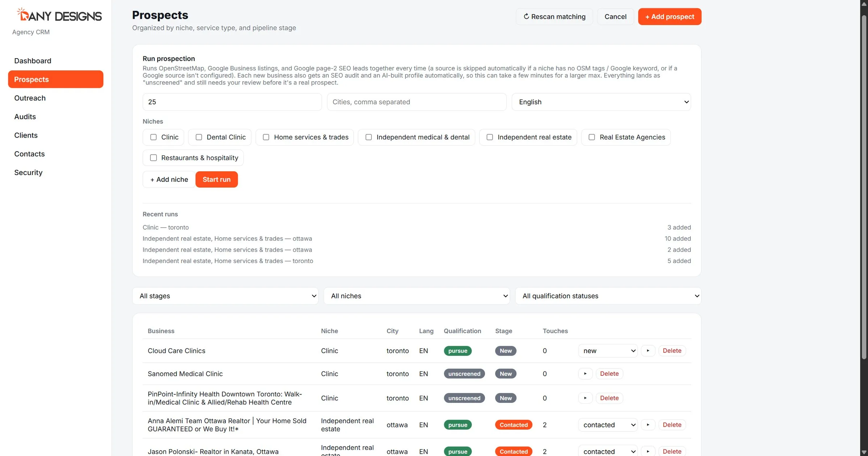Screen dimensions: 868x456
Task: Click Stage column header
Action: click(x=503, y=331)
